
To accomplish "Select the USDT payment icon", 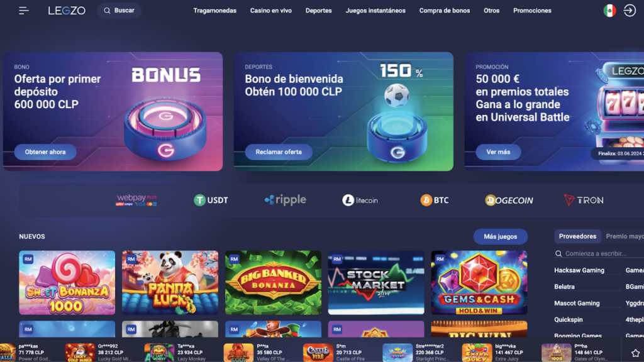I will [x=211, y=200].
